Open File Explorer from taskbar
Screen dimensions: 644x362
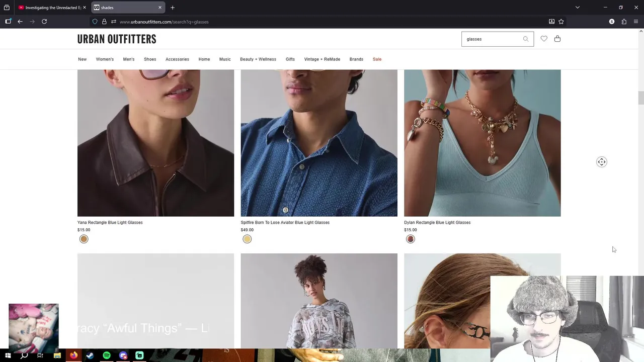pyautogui.click(x=57, y=355)
